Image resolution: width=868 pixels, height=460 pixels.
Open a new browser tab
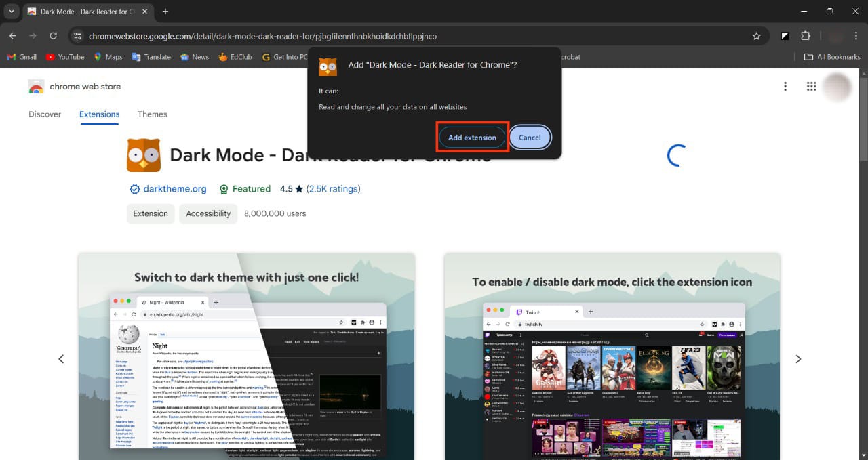[x=165, y=12]
